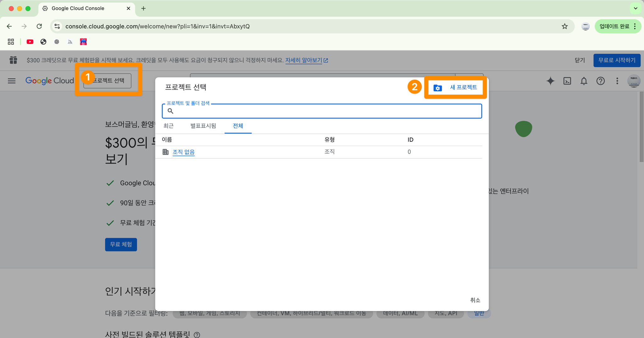The image size is (644, 338).
Task: Open the help question mark menu
Action: tap(601, 81)
